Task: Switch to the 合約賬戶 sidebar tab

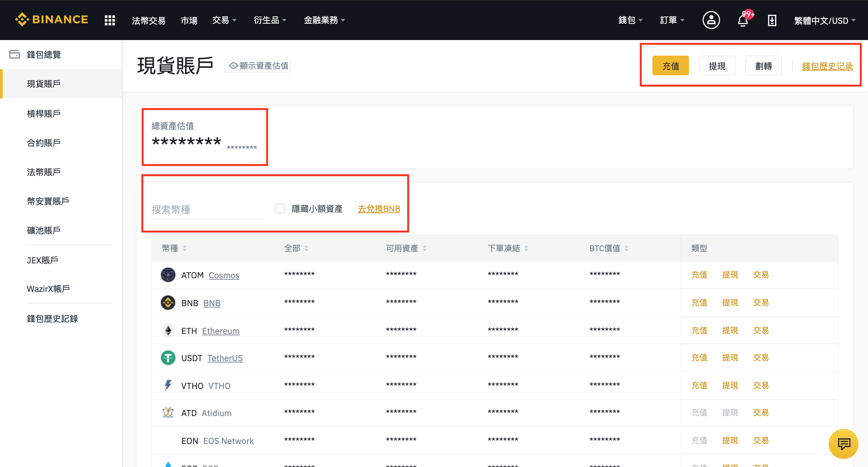Action: tap(43, 143)
